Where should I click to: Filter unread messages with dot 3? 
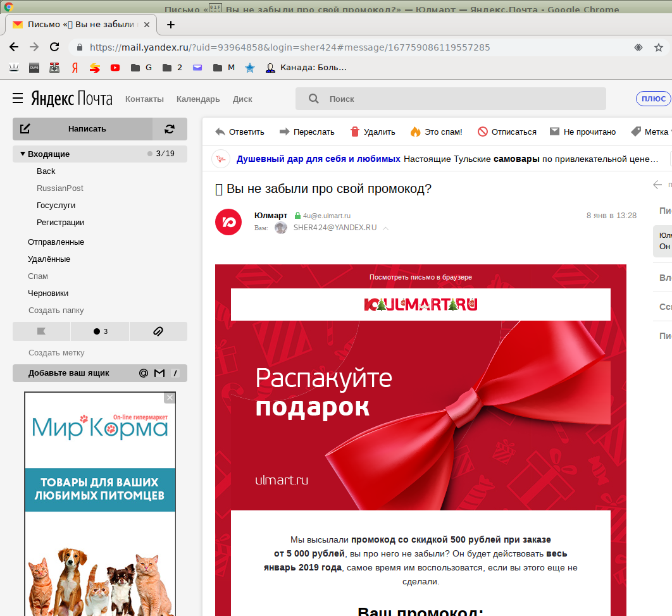100,331
